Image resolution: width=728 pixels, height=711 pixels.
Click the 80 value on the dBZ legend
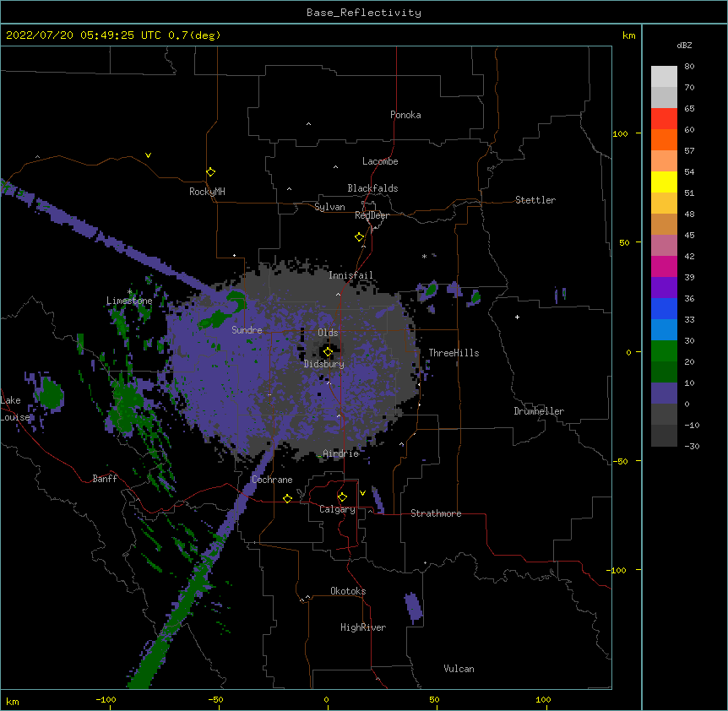click(689, 67)
